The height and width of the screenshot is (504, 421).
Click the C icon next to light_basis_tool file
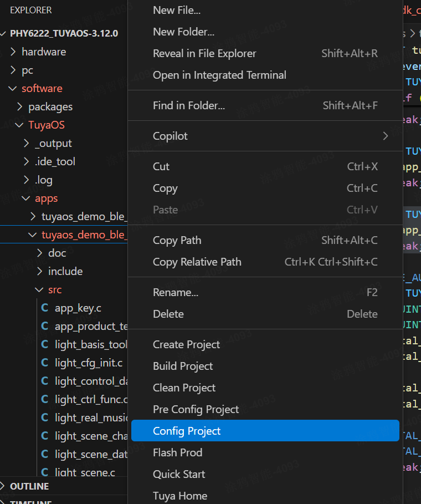[x=45, y=345]
